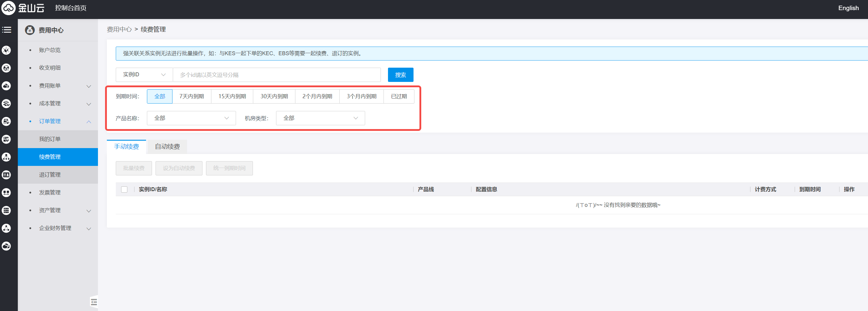Click the blue 搜索 button
Viewport: 868px width, 311px height.
pyautogui.click(x=401, y=75)
